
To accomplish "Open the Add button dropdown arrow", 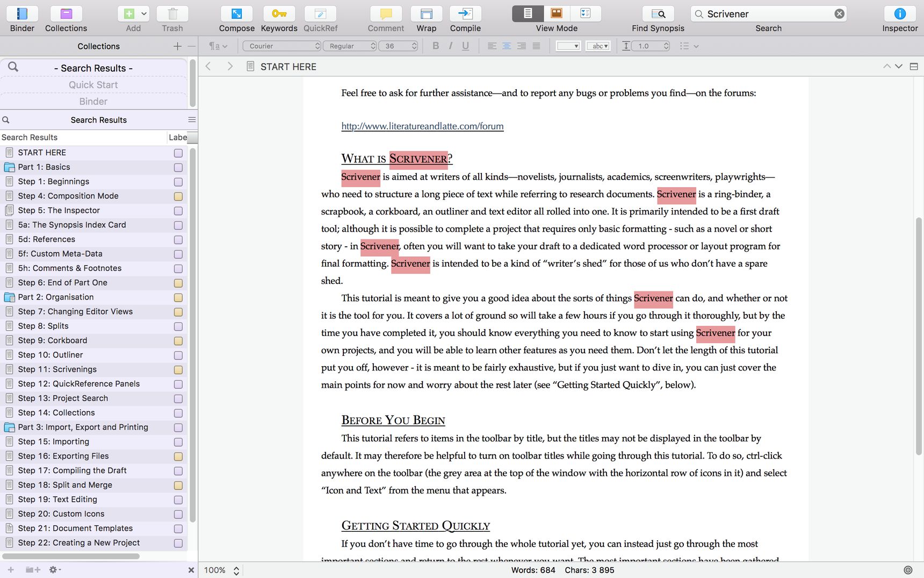I will click(144, 14).
